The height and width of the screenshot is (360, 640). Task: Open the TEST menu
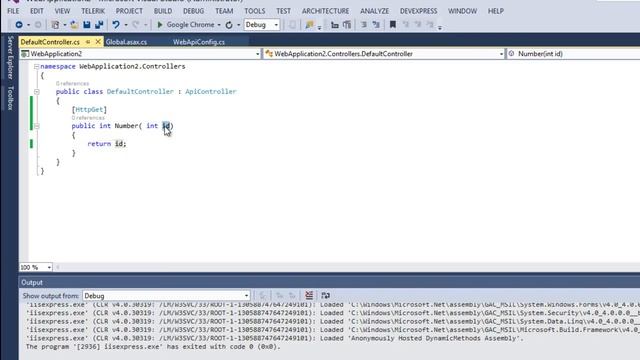(x=283, y=11)
